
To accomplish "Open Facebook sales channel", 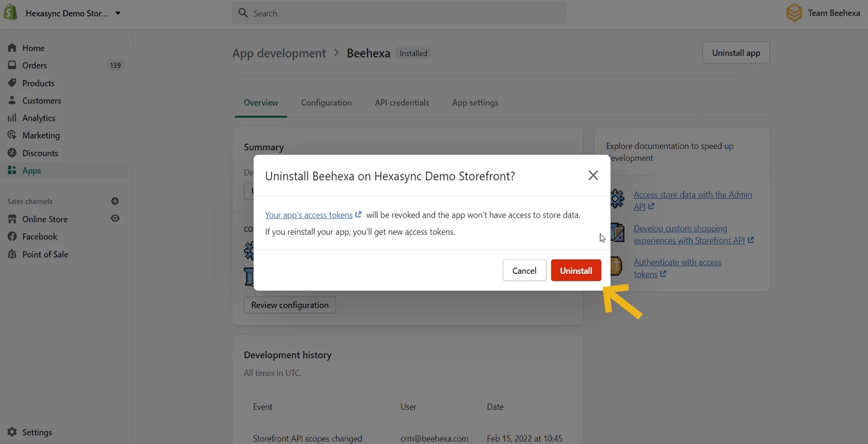I will pos(40,236).
